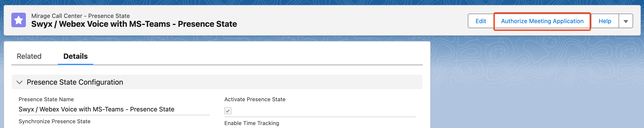Click the purple star record icon
The width and height of the screenshot is (644, 128).
pos(19,20)
